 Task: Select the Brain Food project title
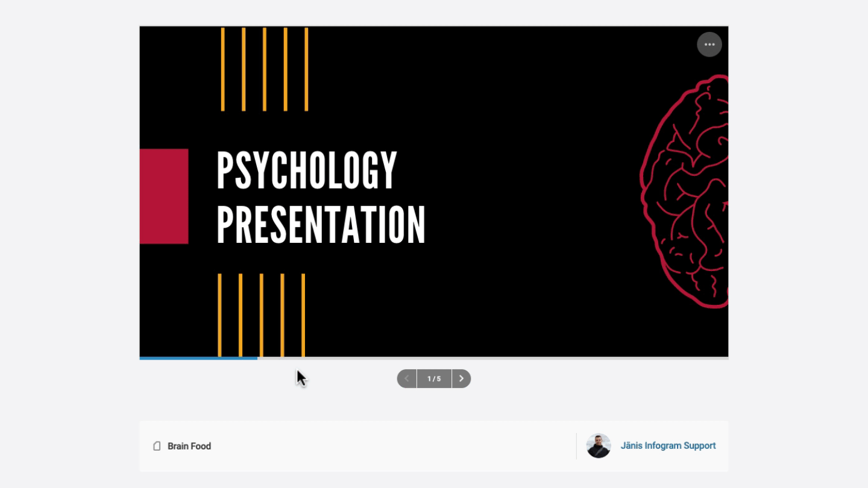(x=189, y=446)
